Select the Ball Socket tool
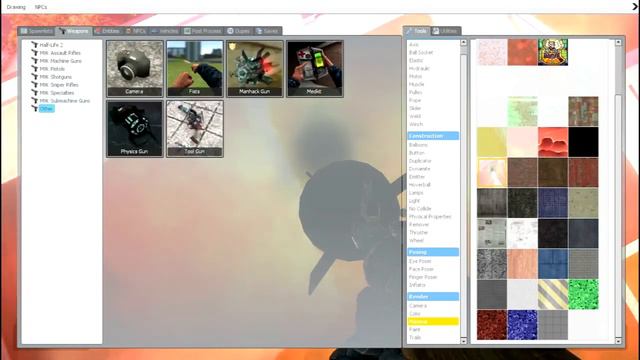640x360 pixels. [x=420, y=53]
